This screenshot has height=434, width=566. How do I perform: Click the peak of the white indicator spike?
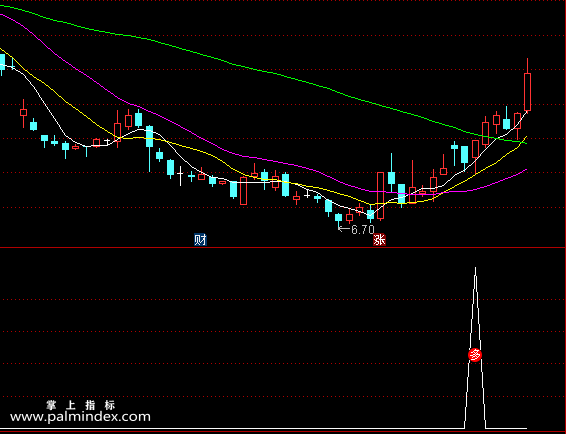tap(475, 268)
